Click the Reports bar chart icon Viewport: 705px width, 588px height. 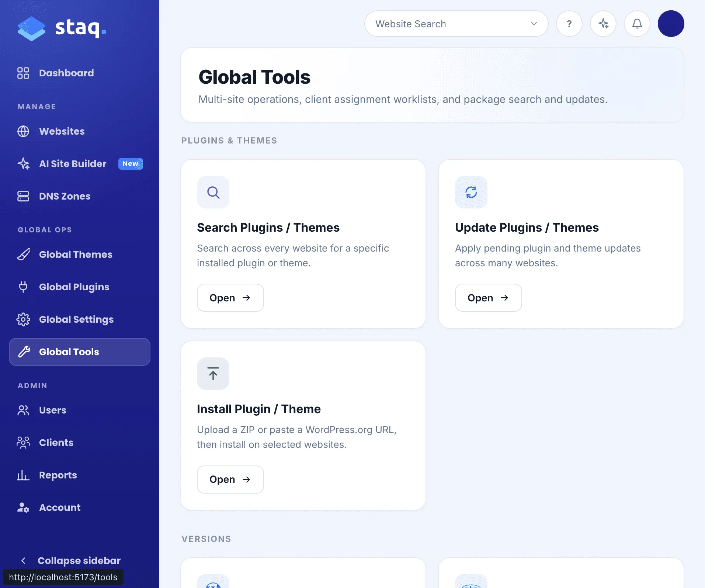point(23,475)
